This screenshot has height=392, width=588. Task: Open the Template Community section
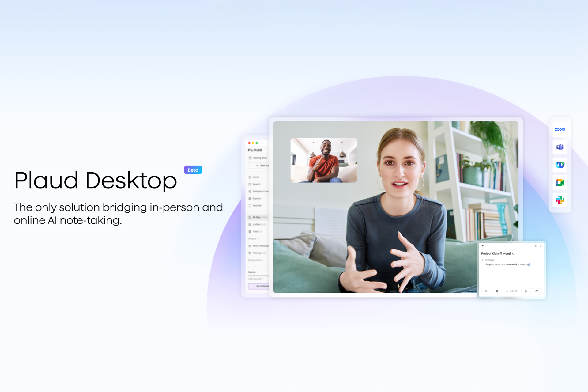[x=250, y=191]
